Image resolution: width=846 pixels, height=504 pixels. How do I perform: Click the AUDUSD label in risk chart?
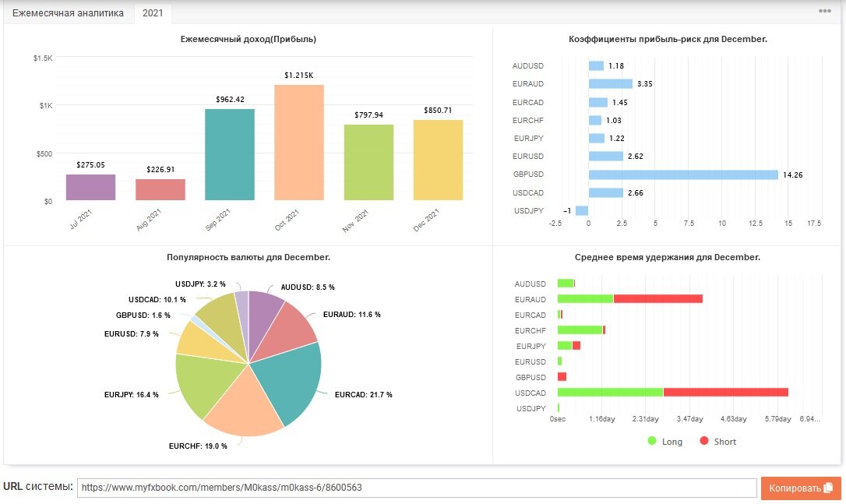[x=527, y=66]
